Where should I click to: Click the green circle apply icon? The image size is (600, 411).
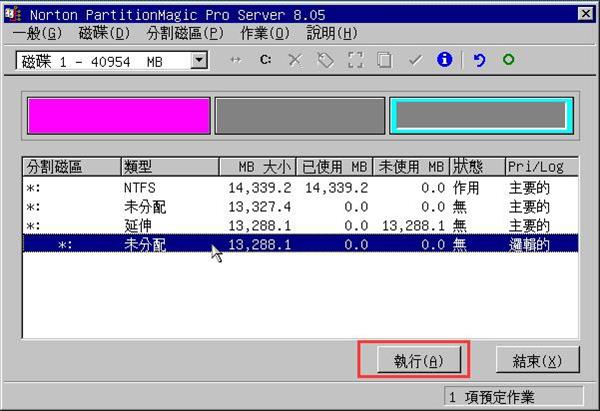[509, 60]
